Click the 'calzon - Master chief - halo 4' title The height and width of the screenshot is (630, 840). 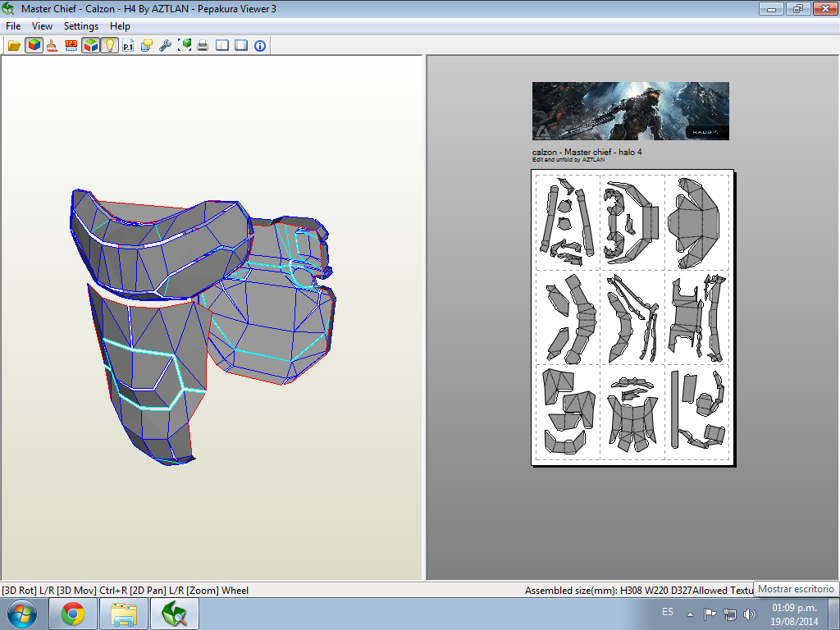[x=587, y=152]
